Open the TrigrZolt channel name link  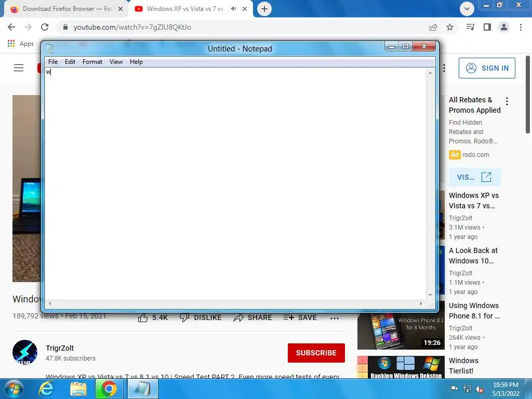(x=60, y=348)
